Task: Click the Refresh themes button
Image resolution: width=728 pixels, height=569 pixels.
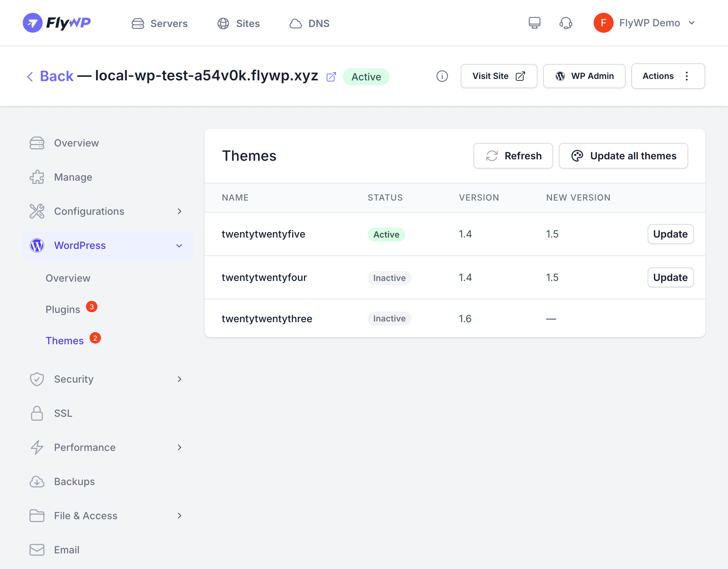Action: (513, 156)
